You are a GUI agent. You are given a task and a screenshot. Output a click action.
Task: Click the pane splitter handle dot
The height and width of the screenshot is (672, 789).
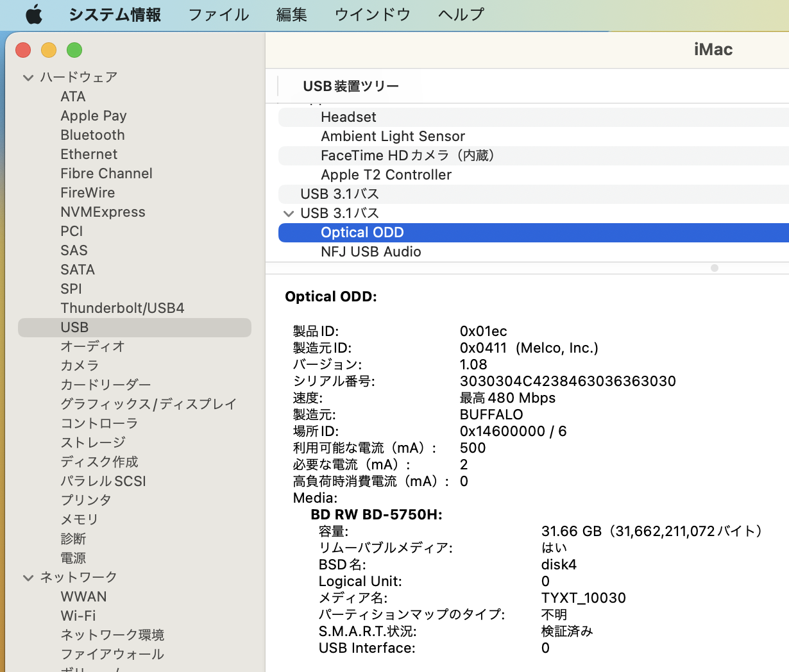coord(714,268)
